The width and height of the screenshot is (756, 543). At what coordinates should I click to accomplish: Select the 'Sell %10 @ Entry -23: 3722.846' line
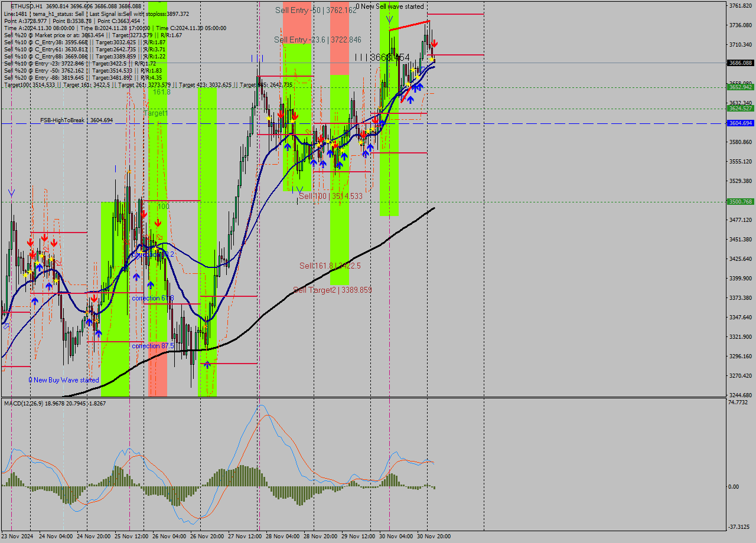80,63
